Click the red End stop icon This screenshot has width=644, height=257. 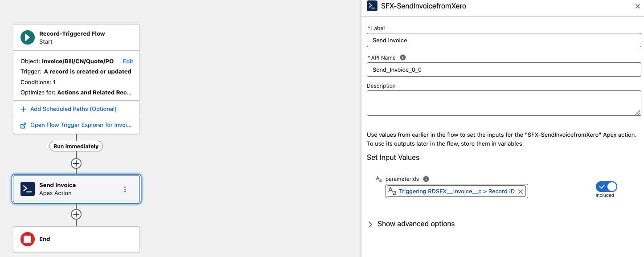click(x=28, y=239)
